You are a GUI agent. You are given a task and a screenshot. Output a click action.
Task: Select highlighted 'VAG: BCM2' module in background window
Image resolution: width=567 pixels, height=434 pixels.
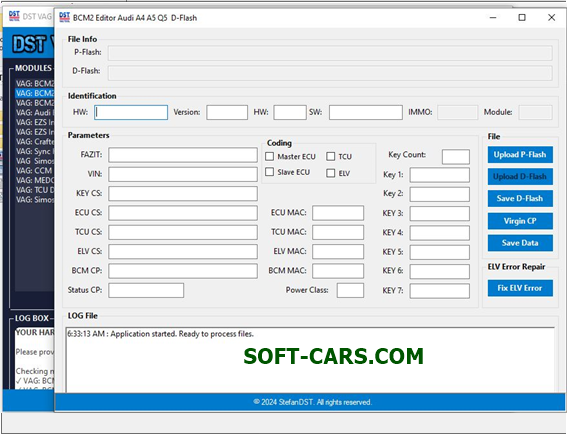tap(34, 93)
